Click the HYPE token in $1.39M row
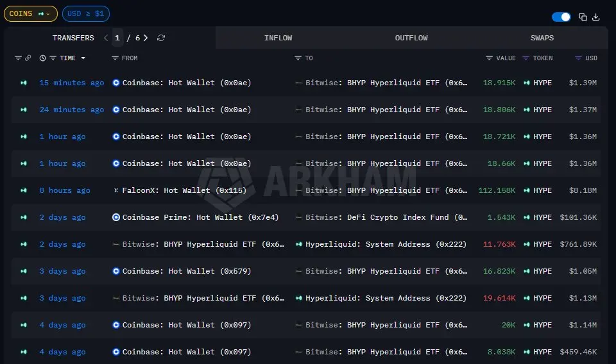The height and width of the screenshot is (364, 616). click(x=542, y=83)
